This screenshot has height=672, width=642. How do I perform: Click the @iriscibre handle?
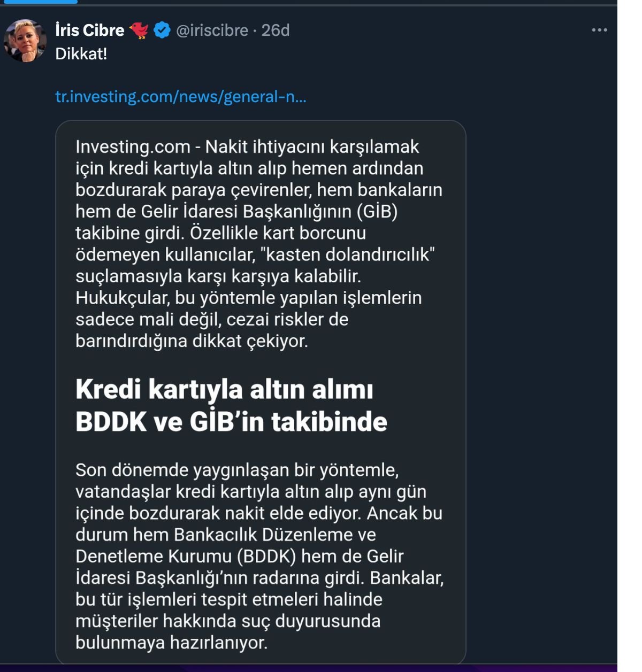[x=212, y=30]
